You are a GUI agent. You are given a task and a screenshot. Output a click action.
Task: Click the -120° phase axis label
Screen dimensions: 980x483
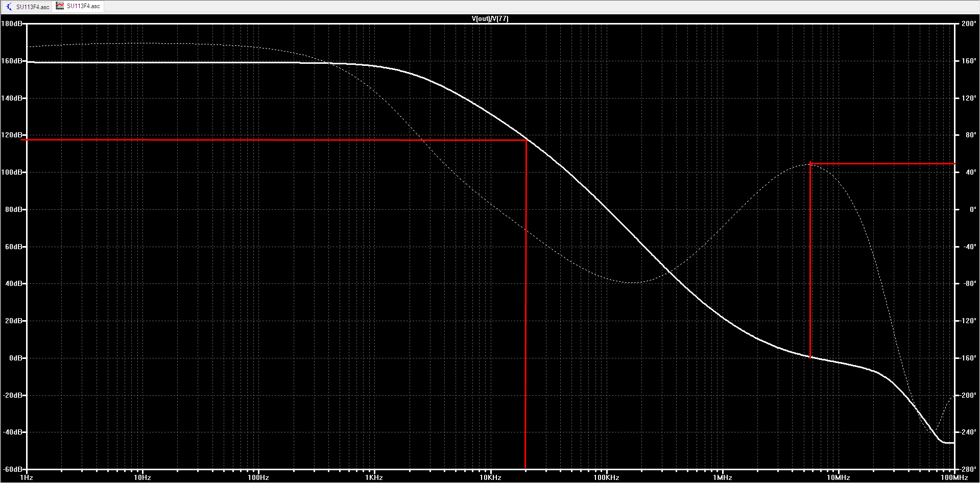coord(968,321)
